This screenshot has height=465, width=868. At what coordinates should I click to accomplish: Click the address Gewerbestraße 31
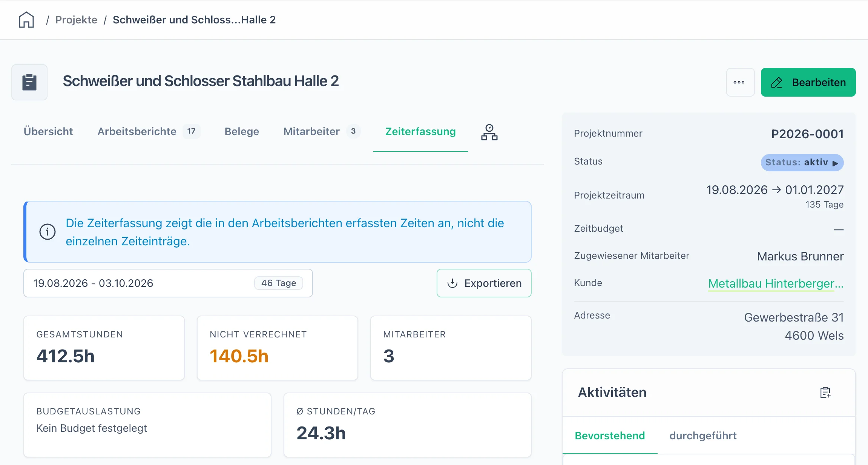pyautogui.click(x=794, y=317)
